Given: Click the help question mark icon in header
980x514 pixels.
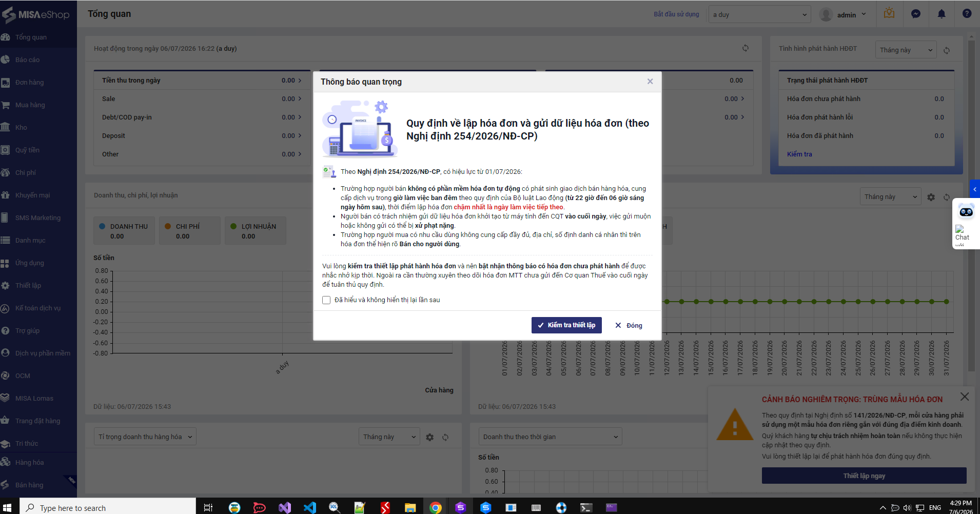Looking at the screenshot, I should click(967, 14).
